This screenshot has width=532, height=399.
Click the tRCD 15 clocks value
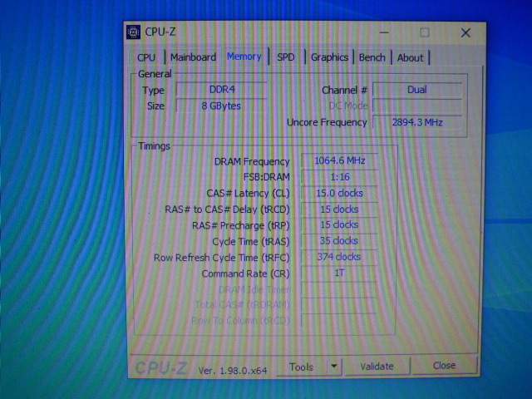tap(339, 209)
